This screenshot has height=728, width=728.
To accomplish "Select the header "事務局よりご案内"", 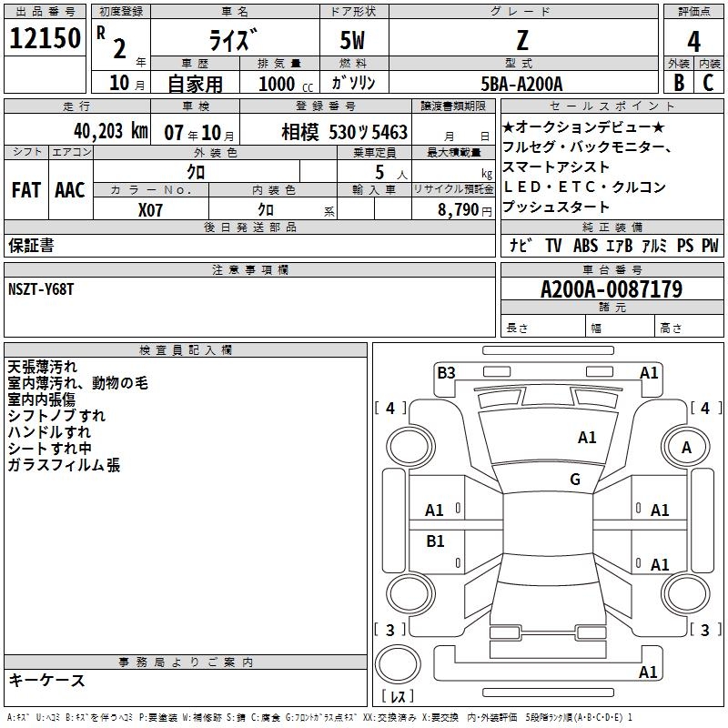I will point(186,662).
